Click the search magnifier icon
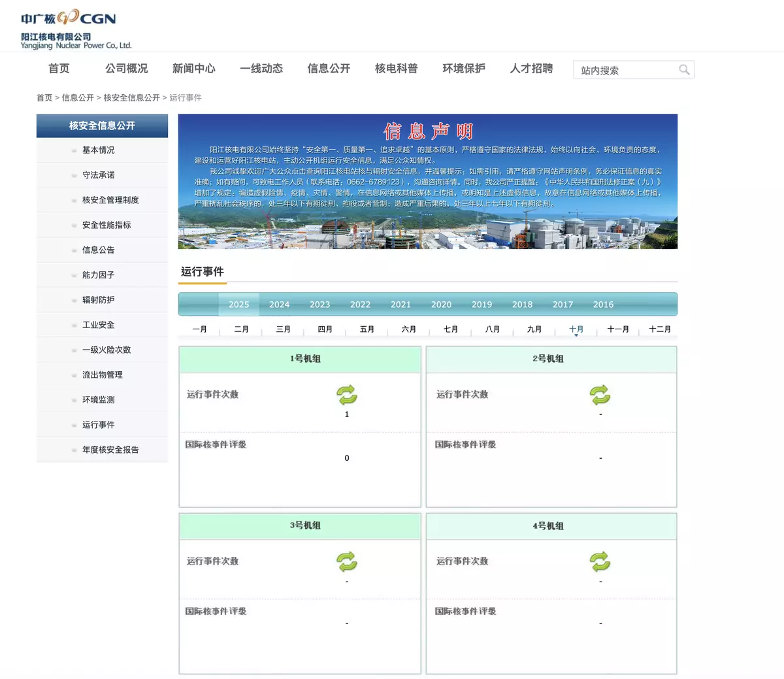Screen dimensions: 784x679 pyautogui.click(x=684, y=70)
